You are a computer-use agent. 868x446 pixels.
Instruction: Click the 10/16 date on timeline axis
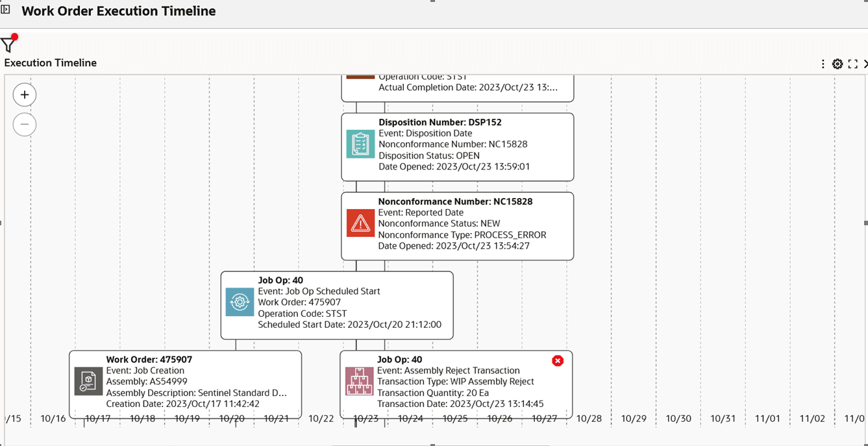(x=53, y=419)
